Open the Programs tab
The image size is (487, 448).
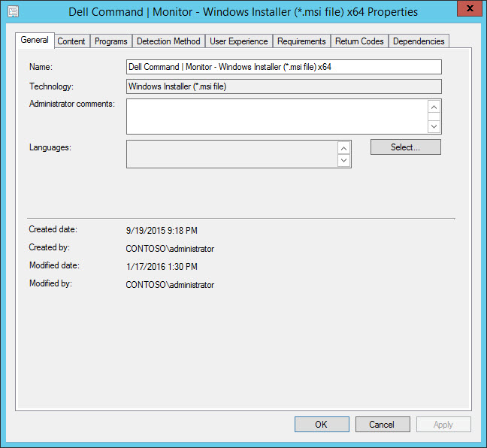click(110, 41)
